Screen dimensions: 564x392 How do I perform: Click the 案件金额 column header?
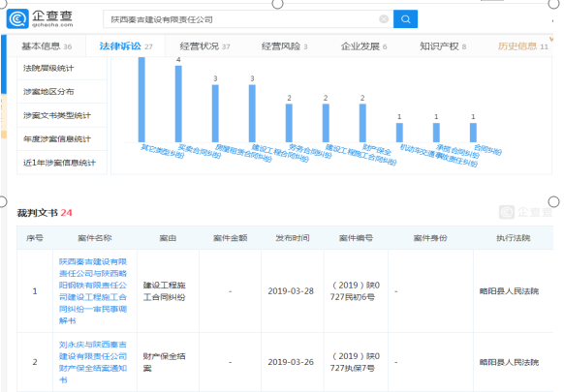pos(231,238)
